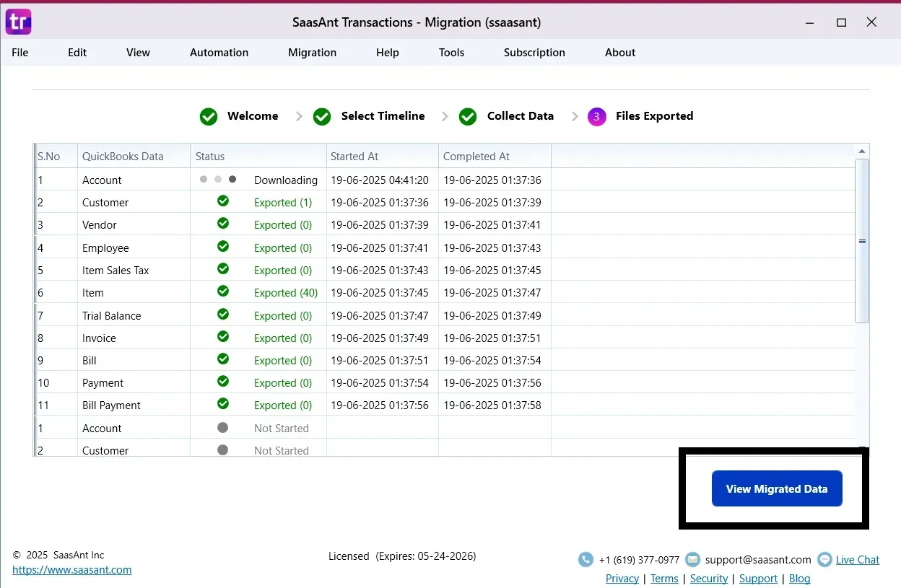This screenshot has height=588, width=901.
Task: Click the Live Chat bubble icon
Action: 824,559
